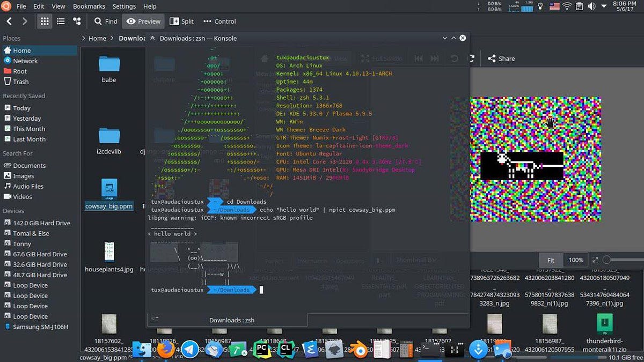The width and height of the screenshot is (644, 362).
Task: Go to Home in the breadcrumb
Action: click(x=97, y=38)
